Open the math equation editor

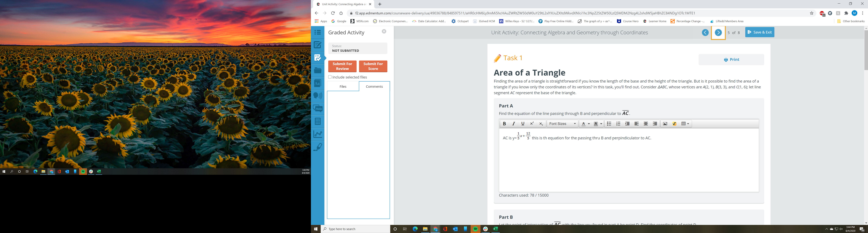click(674, 124)
